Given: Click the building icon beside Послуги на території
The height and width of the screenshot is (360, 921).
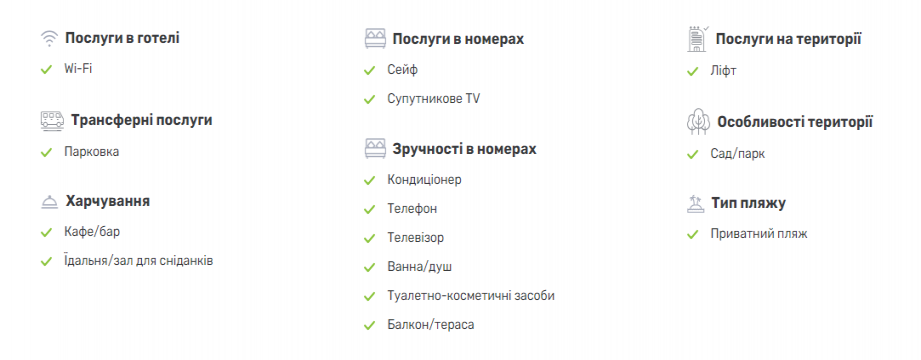Looking at the screenshot, I should tap(698, 39).
